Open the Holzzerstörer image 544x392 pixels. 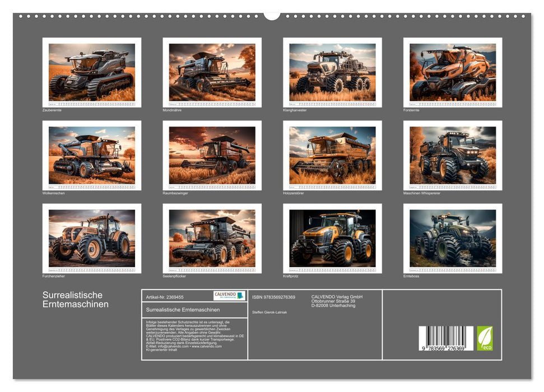point(332,156)
